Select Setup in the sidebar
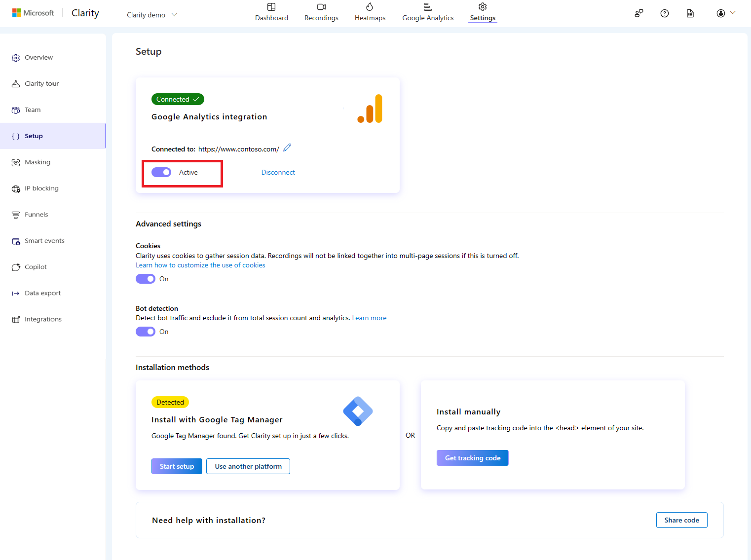751x560 pixels. (x=53, y=136)
